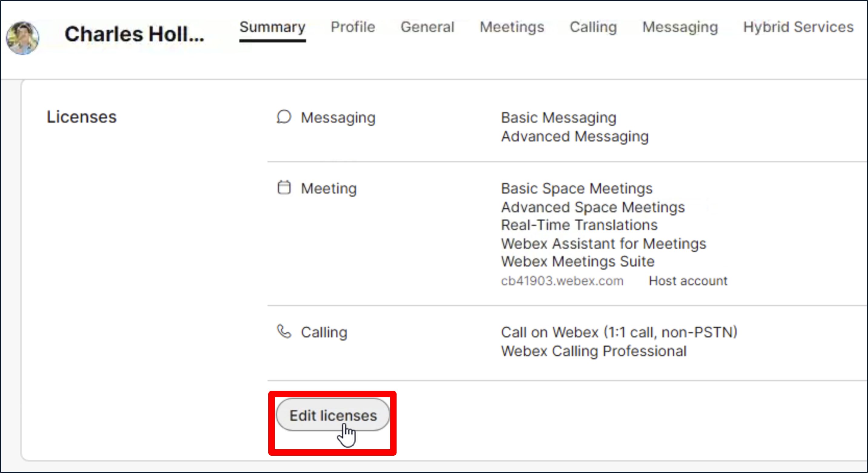Click the Host account label
This screenshot has height=473, width=868.
tap(688, 281)
